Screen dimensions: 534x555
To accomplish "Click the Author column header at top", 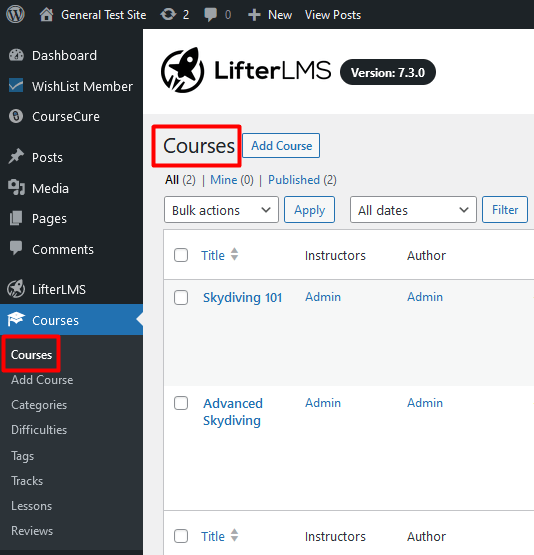I will coord(426,255).
